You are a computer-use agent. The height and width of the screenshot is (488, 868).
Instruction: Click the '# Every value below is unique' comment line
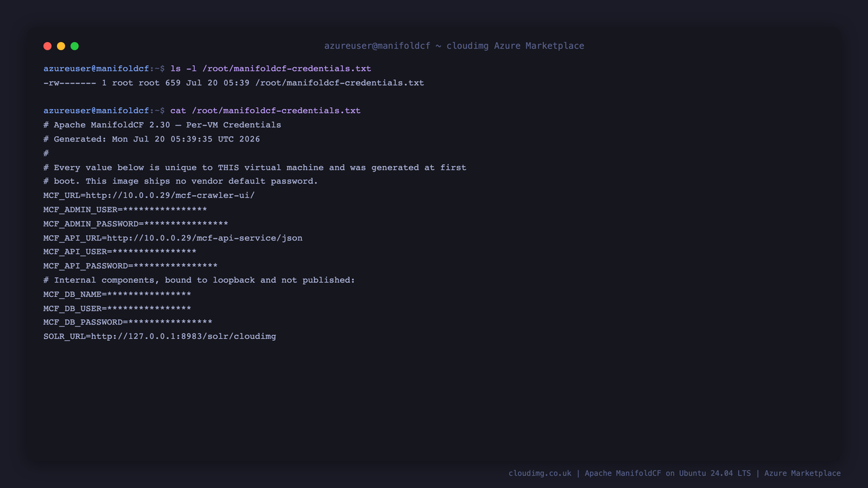tap(255, 167)
